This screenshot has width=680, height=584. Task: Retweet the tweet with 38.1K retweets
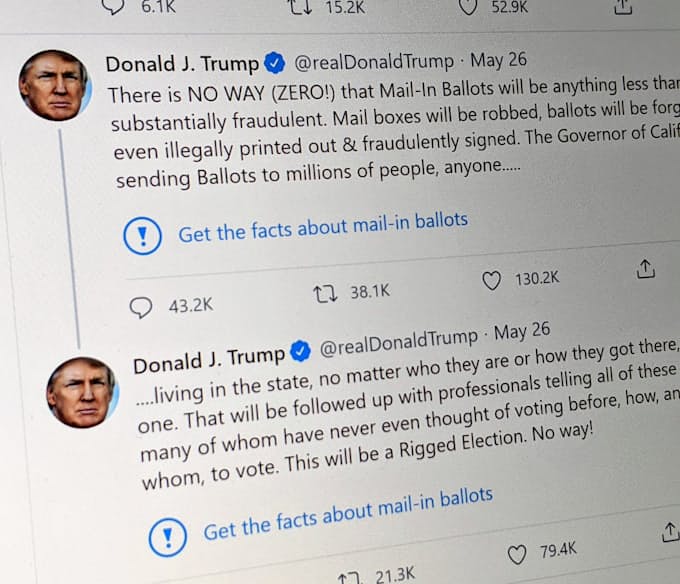click(325, 294)
